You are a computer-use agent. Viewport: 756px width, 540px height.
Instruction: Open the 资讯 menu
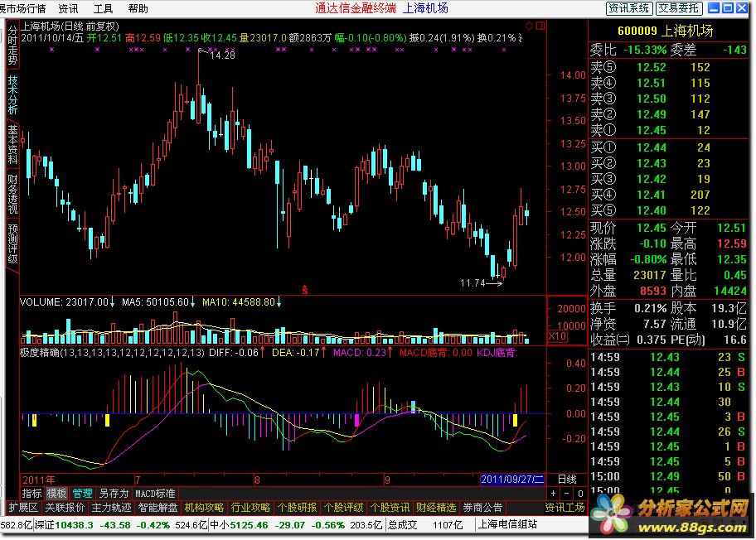tap(68, 8)
